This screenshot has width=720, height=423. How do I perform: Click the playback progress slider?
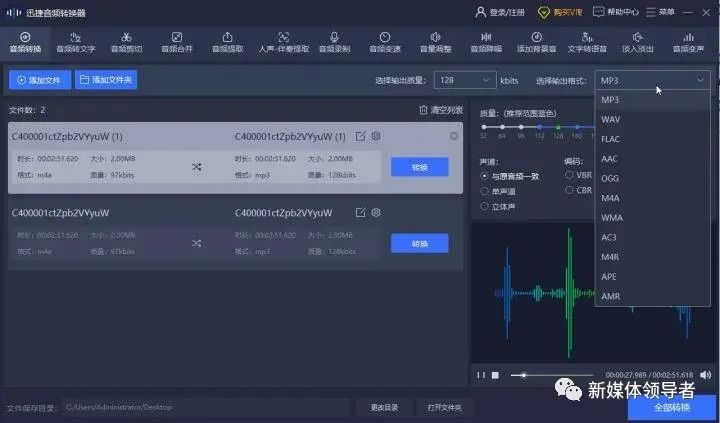550,375
